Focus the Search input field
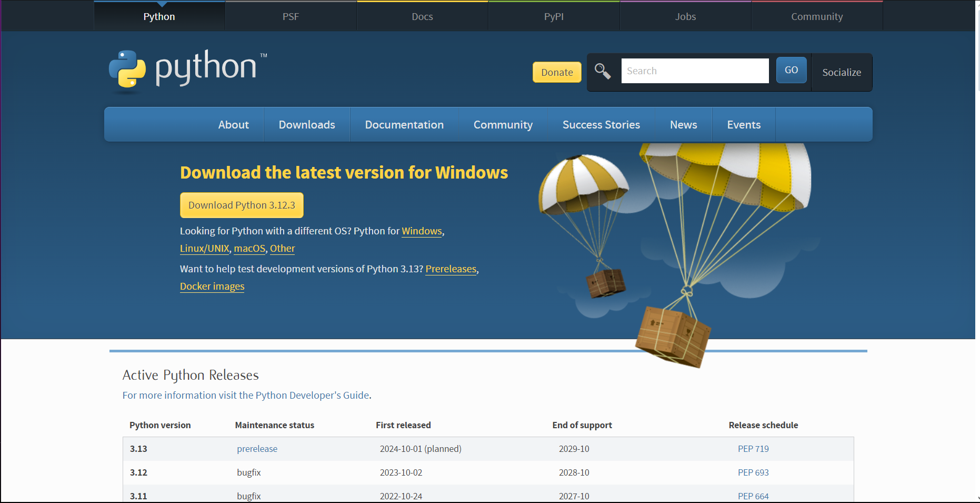Image resolution: width=980 pixels, height=503 pixels. tap(695, 71)
